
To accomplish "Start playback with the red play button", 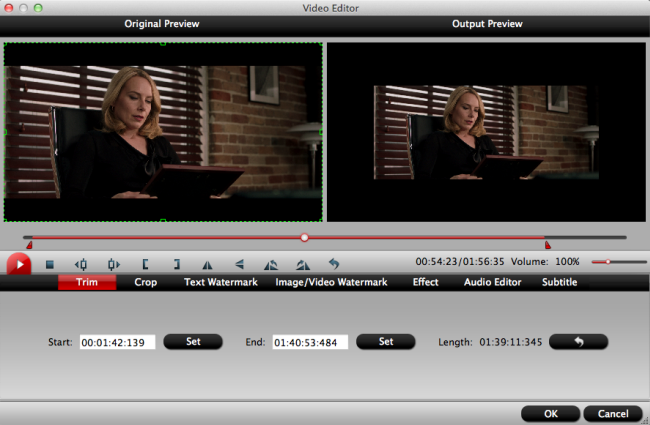I will point(19,264).
